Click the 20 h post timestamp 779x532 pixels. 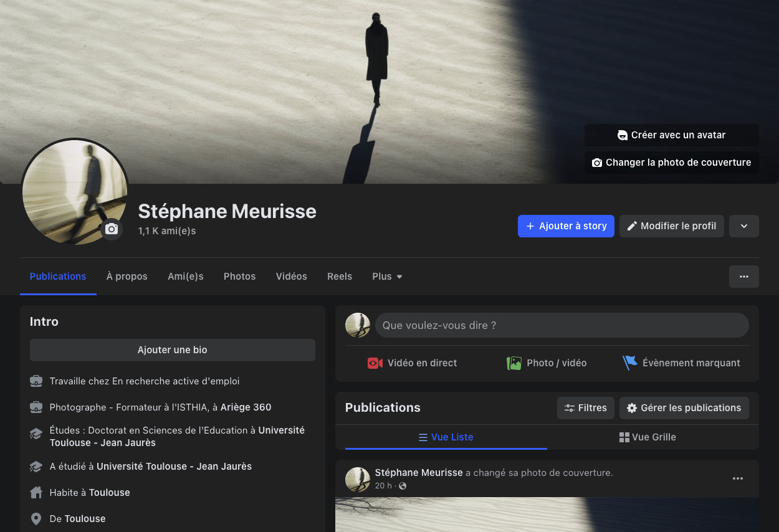[x=383, y=486]
